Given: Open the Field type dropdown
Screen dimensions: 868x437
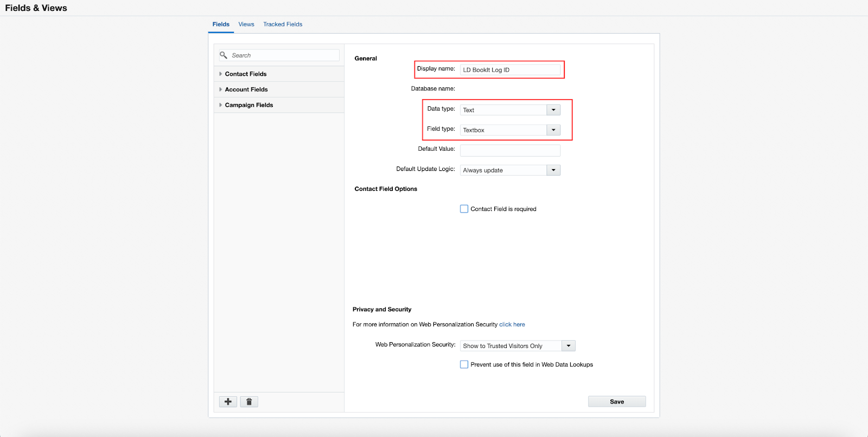Looking at the screenshot, I should [553, 130].
